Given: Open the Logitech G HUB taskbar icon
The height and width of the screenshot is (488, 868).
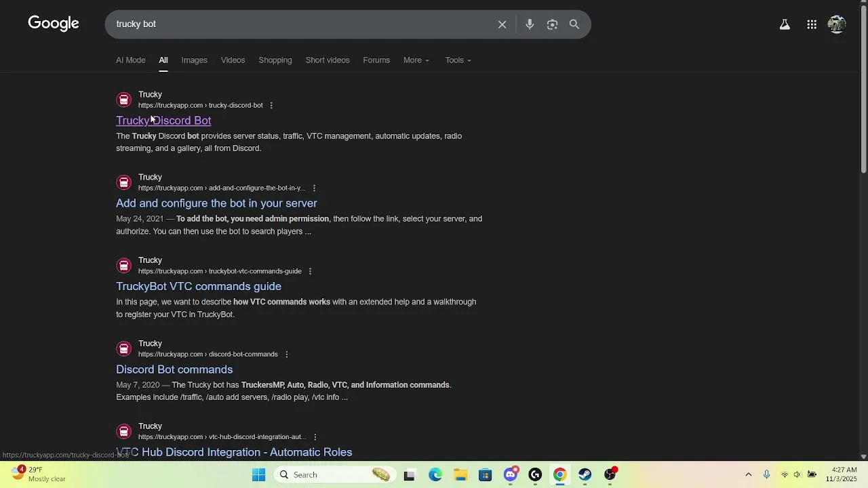Looking at the screenshot, I should (x=535, y=474).
